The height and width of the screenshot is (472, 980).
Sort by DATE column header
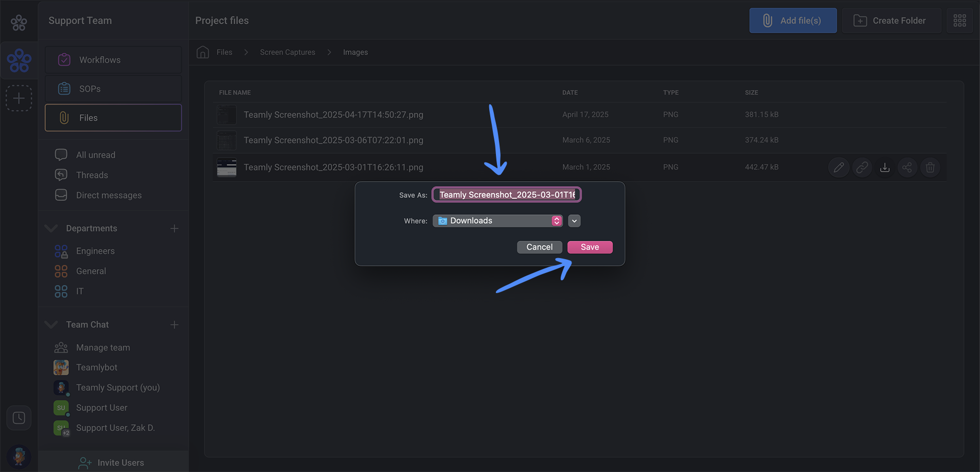click(570, 93)
